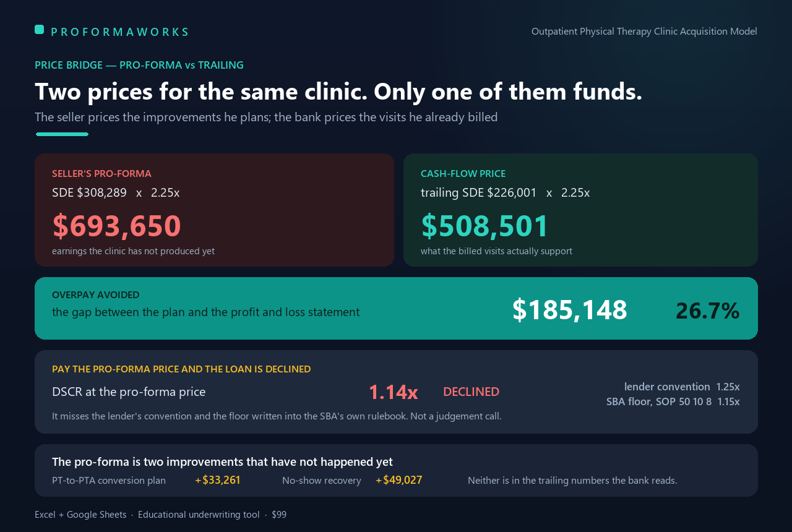
Task: Select the $508,501 cash-flow price
Action: (x=485, y=226)
